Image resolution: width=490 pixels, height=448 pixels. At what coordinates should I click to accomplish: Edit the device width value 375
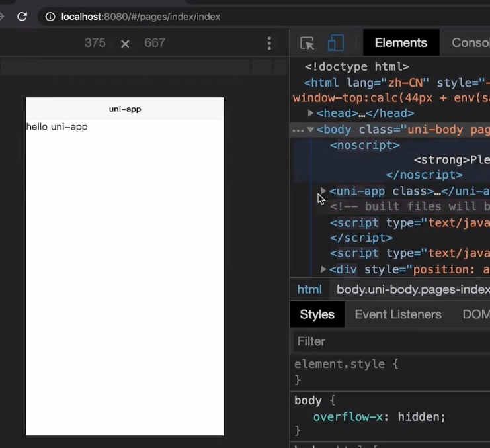tap(95, 43)
